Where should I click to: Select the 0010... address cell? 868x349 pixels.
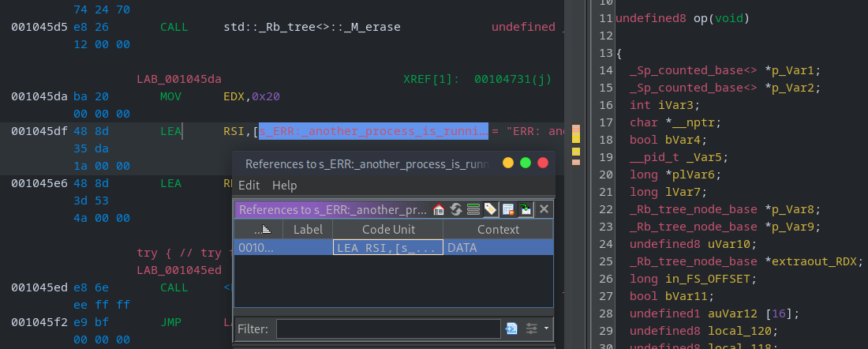point(259,248)
